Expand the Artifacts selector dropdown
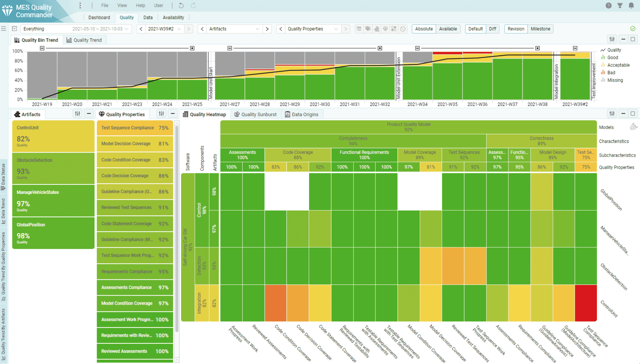This screenshot has width=640, height=364. coord(257,29)
